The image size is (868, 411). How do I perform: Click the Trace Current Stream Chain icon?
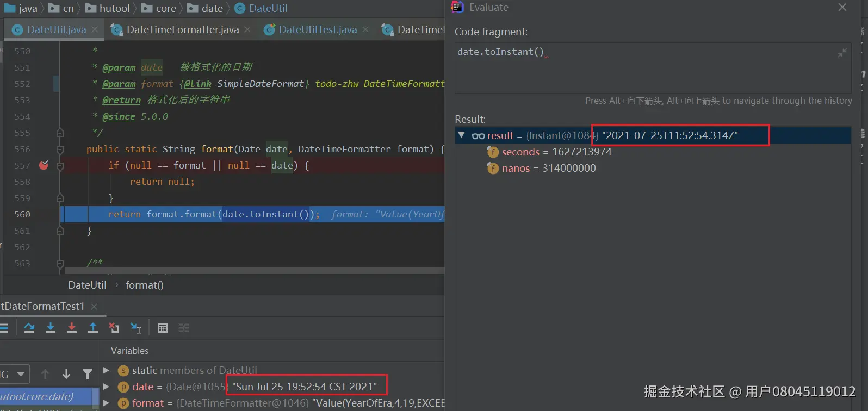click(184, 328)
